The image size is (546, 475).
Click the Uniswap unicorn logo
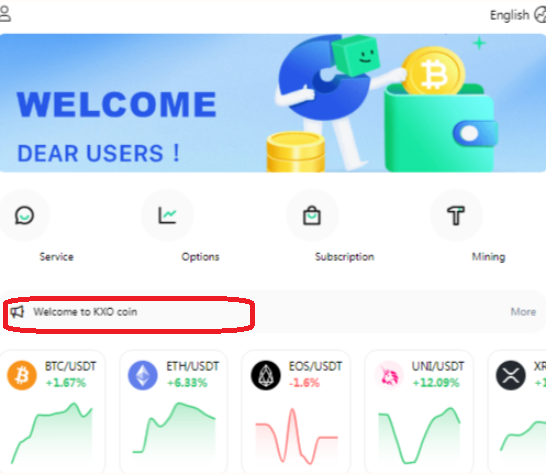pyautogui.click(x=389, y=375)
